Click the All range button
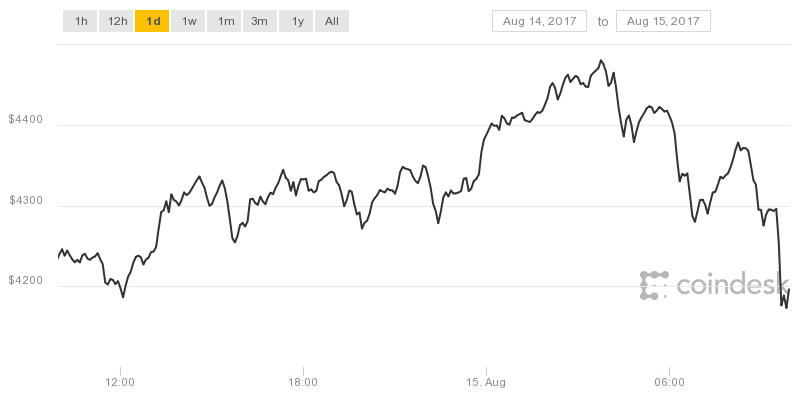 tap(332, 21)
